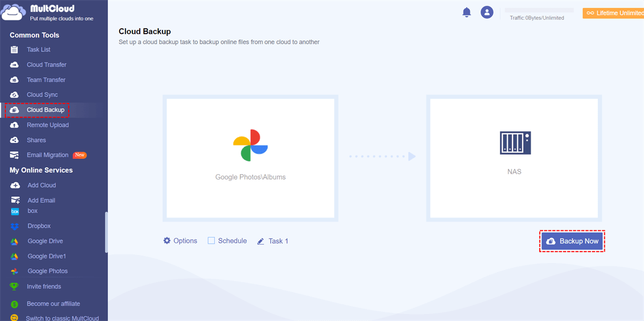Screen dimensions: 644x321
Task: Click the Google Drive logo icon
Action: [15, 241]
